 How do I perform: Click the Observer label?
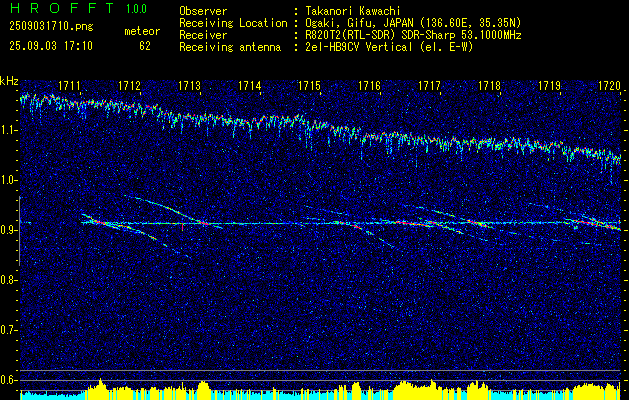pos(203,11)
